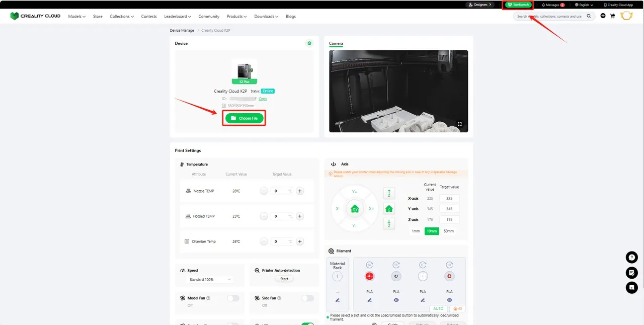Click the Choose File button
This screenshot has width=644, height=325.
(244, 118)
